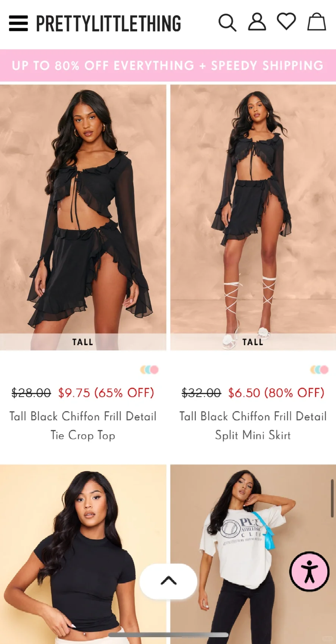The image size is (336, 644).
Task: View the white graphic tee product image
Action: 253,554
